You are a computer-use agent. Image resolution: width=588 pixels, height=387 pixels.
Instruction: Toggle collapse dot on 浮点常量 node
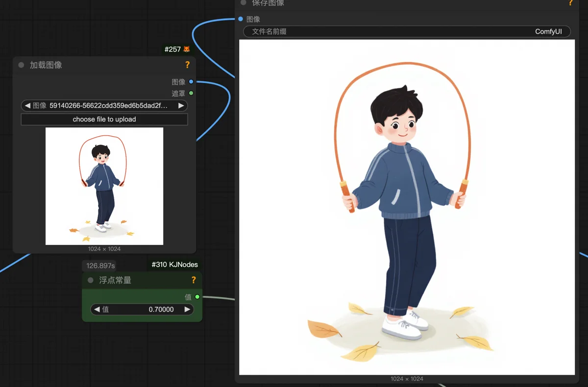(x=90, y=280)
